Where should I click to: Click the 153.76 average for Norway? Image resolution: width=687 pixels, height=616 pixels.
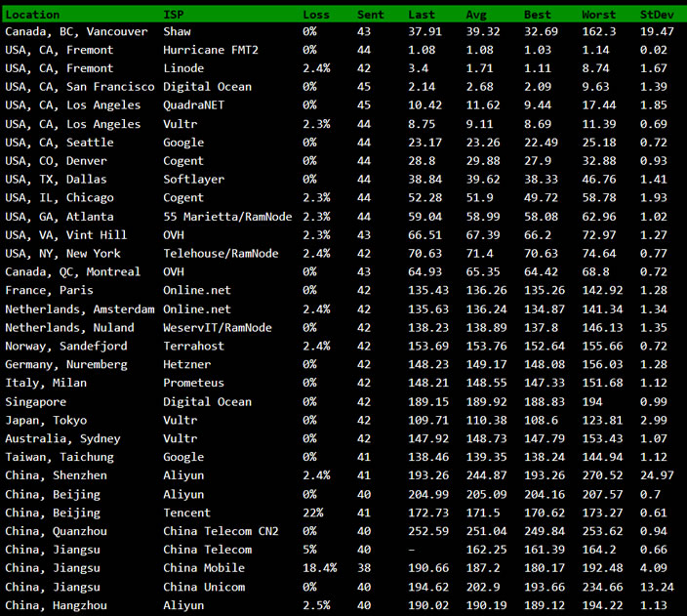[x=486, y=346]
